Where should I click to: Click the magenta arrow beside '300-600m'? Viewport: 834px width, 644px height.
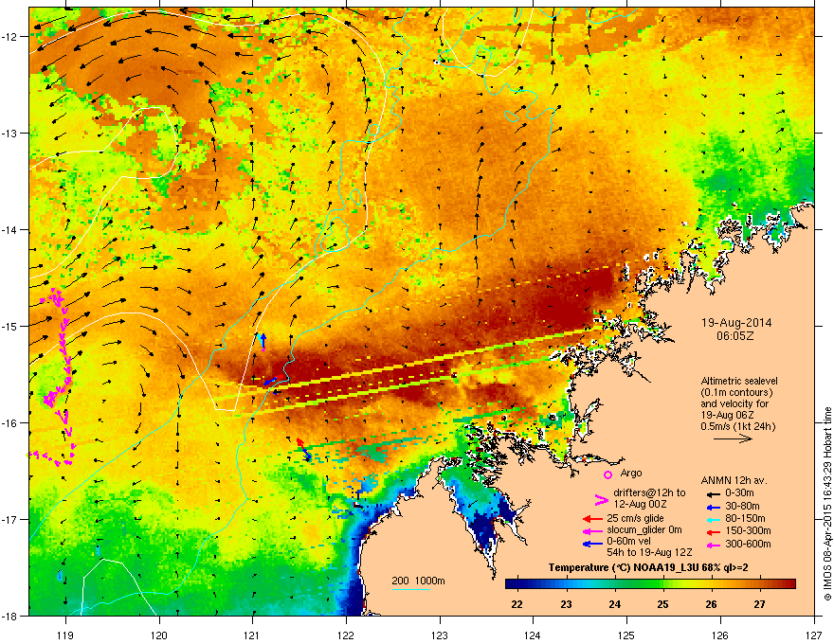[x=714, y=546]
